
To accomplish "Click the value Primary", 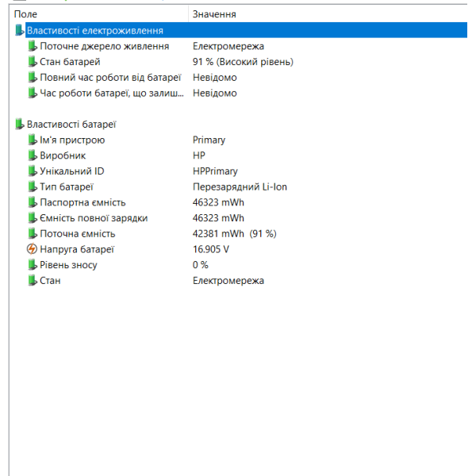I will pos(209,140).
